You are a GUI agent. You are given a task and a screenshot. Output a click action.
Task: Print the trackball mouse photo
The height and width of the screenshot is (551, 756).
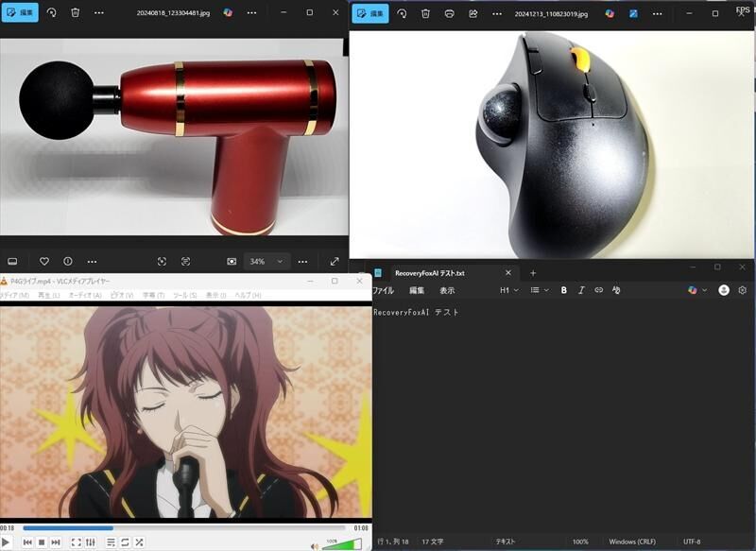coord(450,13)
